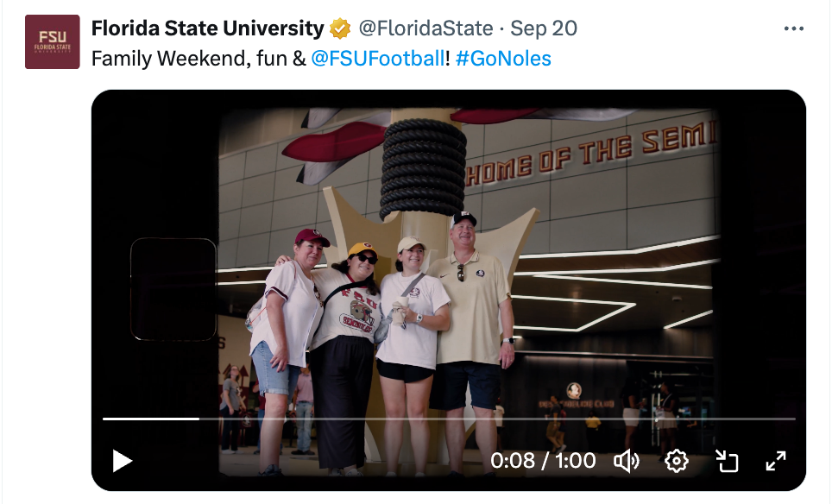832x504 pixels.
Task: Click the "Family Weekend, fun &" tweet text
Action: pyautogui.click(x=199, y=59)
